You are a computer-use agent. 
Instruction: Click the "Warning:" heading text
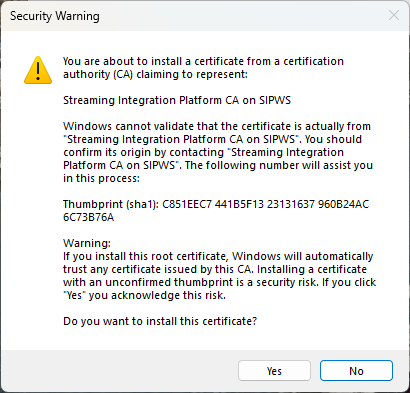[87, 243]
